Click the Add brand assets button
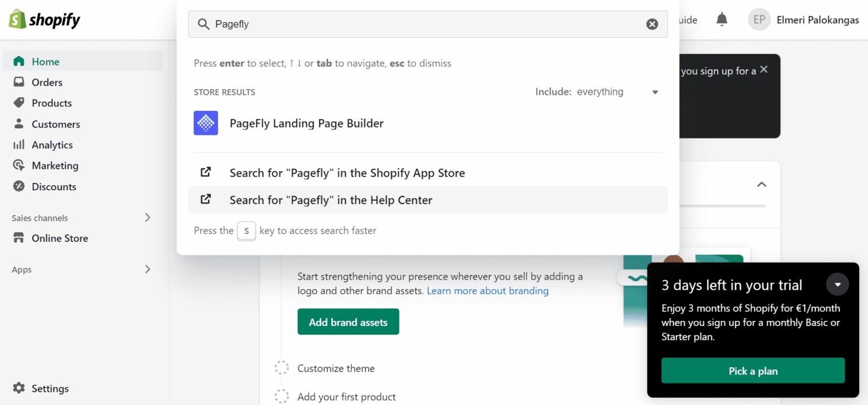 coord(348,321)
